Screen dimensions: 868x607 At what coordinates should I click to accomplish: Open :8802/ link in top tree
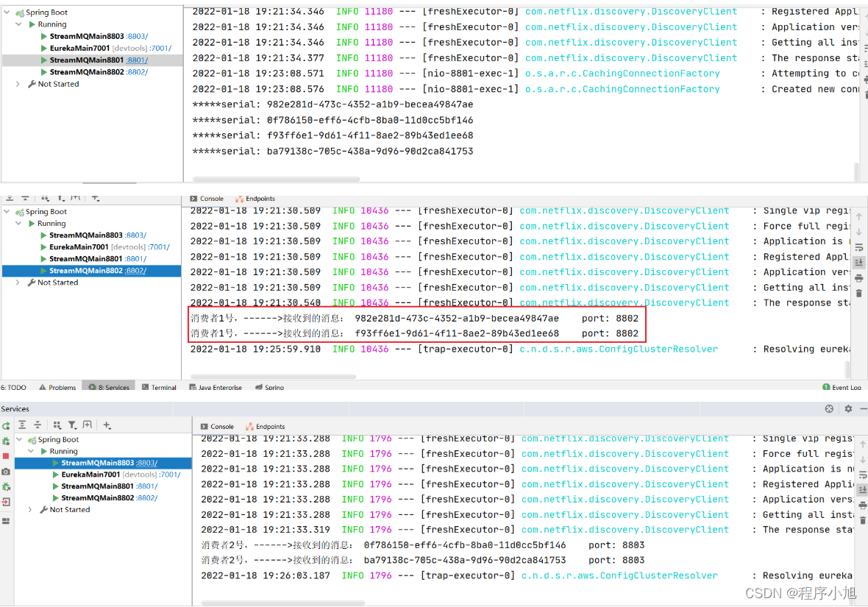(137, 72)
